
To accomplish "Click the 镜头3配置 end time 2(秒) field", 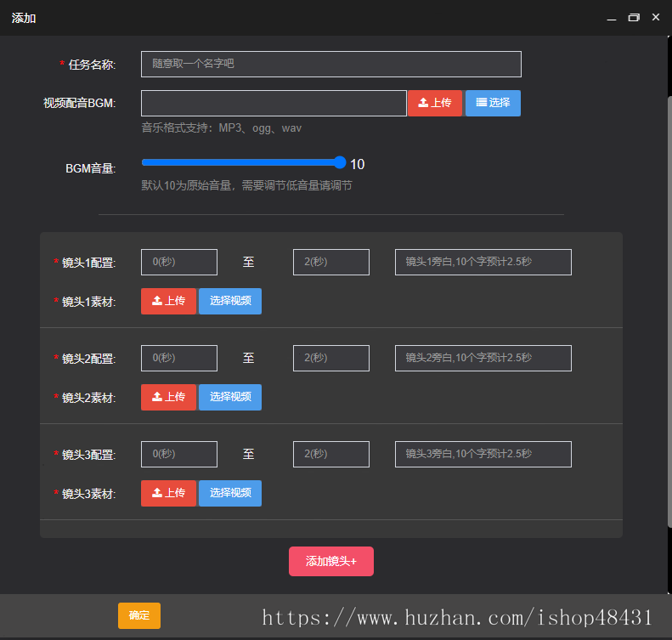I will tap(331, 454).
